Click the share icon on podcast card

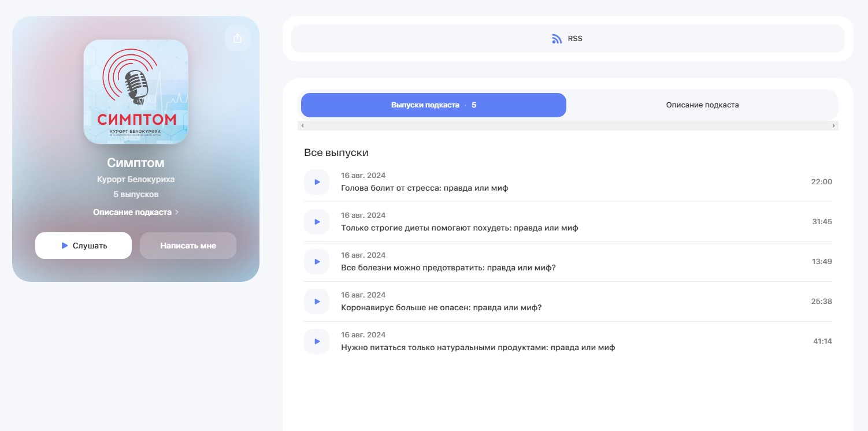pyautogui.click(x=238, y=38)
